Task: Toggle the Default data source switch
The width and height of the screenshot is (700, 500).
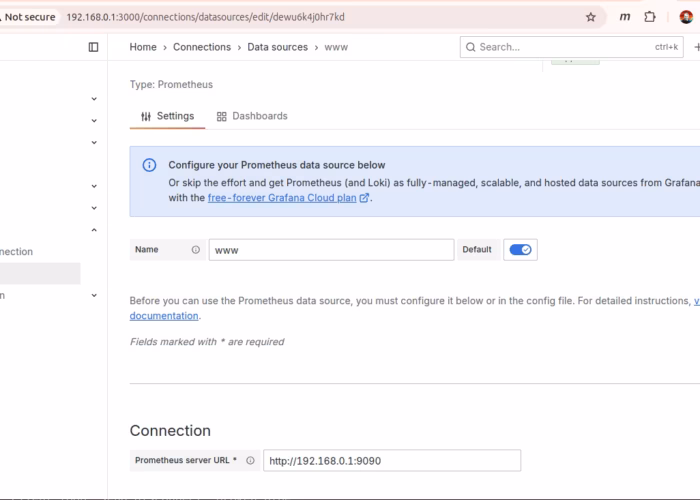Action: click(520, 250)
